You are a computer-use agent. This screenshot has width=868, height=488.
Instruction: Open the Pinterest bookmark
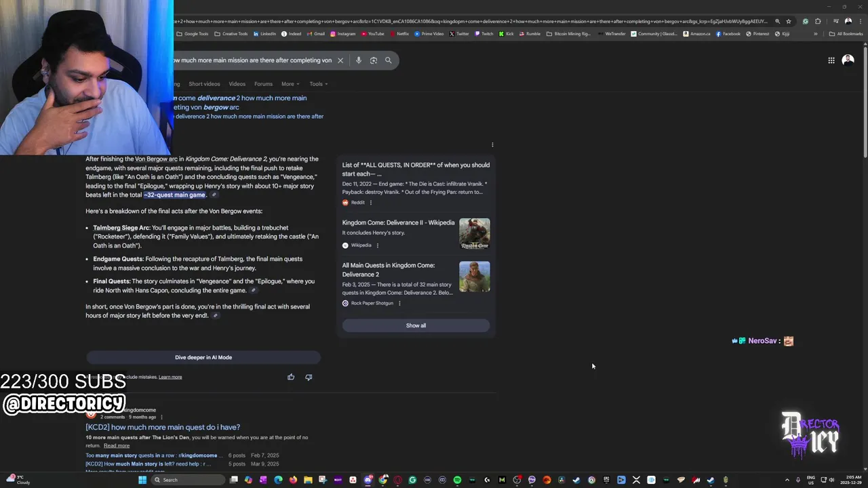[x=757, y=34]
